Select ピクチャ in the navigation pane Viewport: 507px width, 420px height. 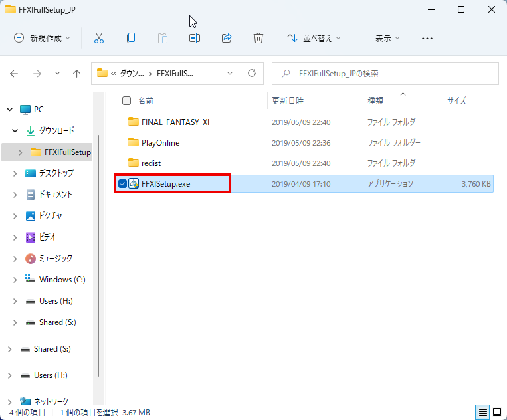click(51, 216)
